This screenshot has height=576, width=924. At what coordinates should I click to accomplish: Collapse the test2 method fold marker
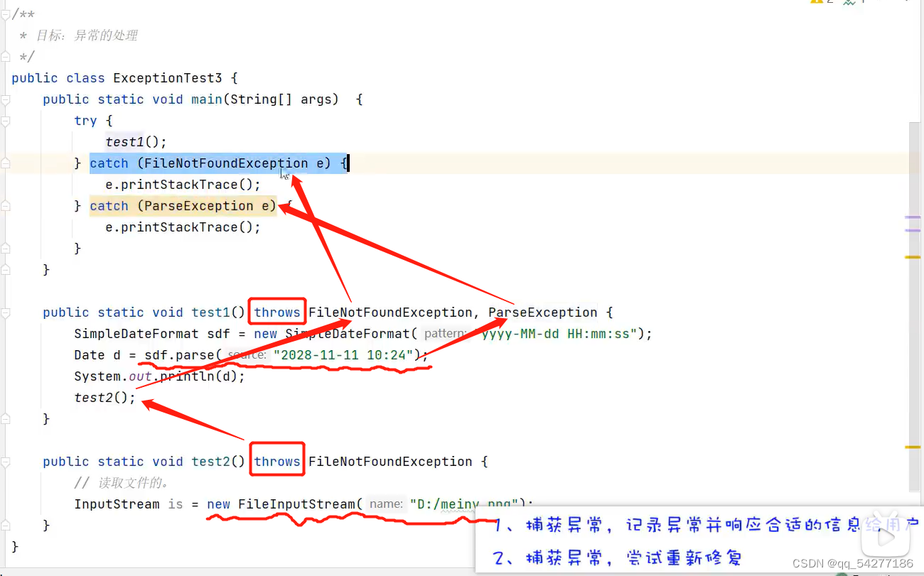(4, 462)
